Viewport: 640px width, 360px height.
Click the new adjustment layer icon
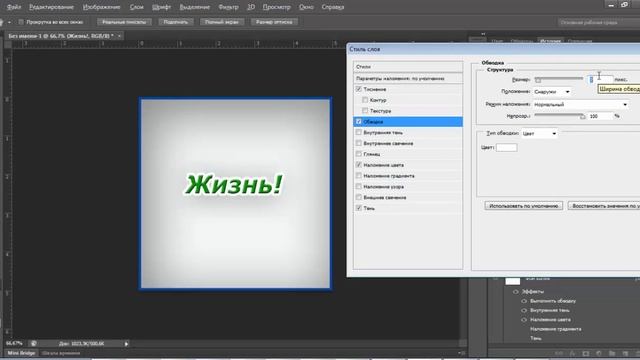tap(599, 353)
